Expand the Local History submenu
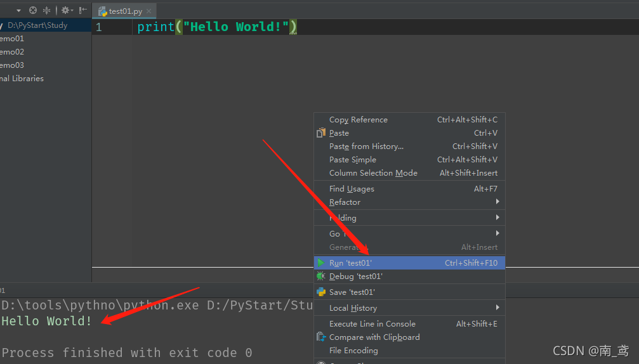The width and height of the screenshot is (639, 364). tap(409, 308)
